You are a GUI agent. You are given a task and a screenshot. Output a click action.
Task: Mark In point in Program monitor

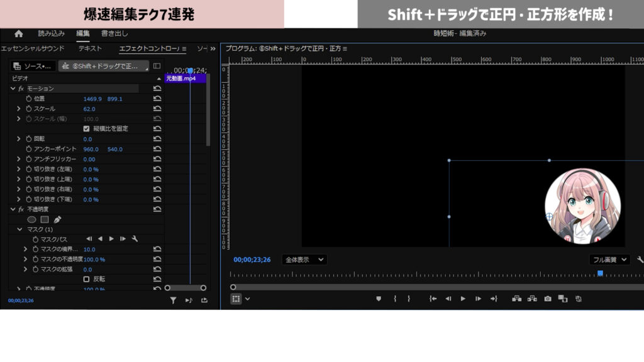coord(395,299)
